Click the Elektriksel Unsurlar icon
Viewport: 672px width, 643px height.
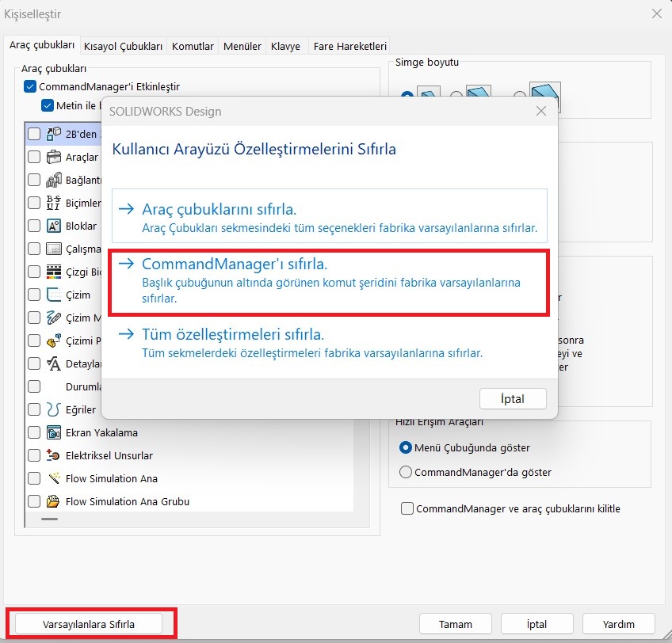click(54, 455)
